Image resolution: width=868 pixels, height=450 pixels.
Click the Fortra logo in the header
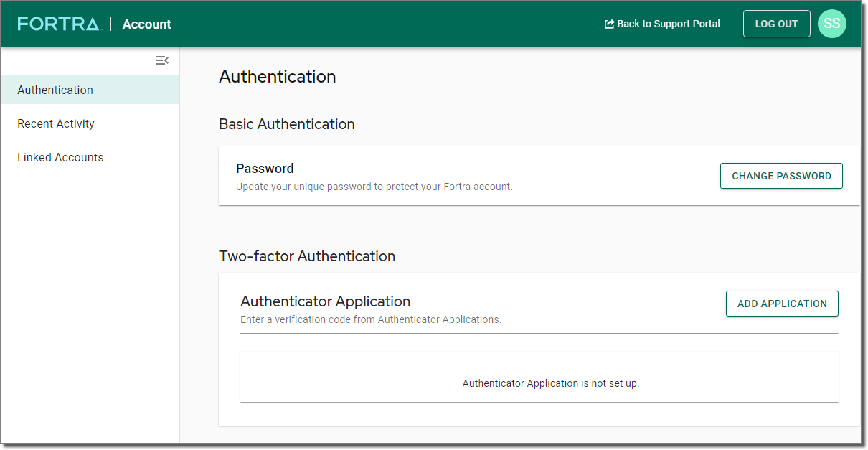pos(60,24)
